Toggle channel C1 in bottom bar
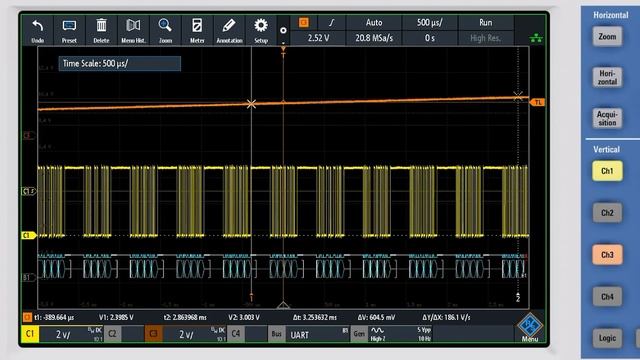 (x=30, y=334)
